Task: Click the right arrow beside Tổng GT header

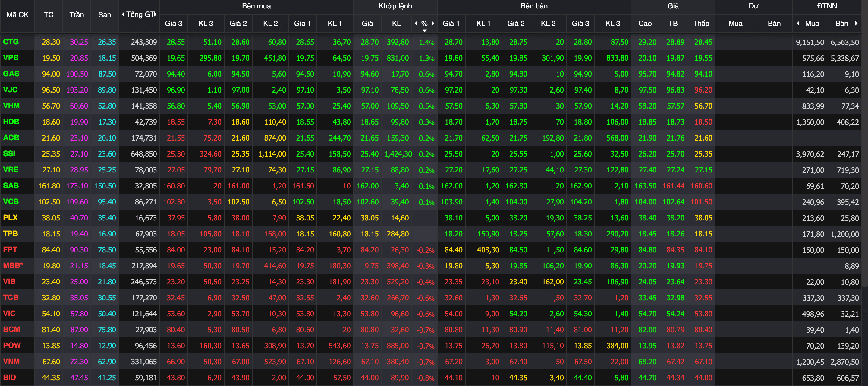Action: pyautogui.click(x=155, y=14)
